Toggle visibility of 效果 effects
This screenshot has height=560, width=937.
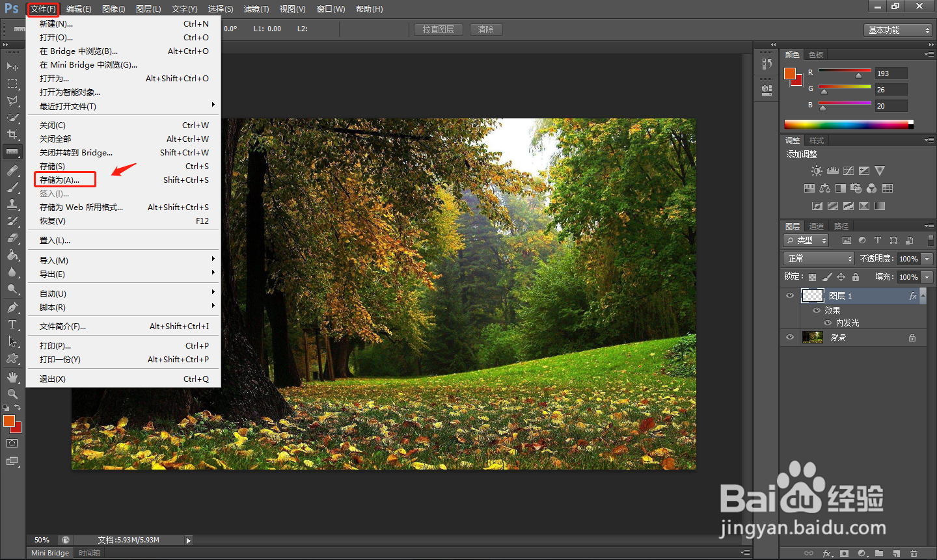click(x=817, y=310)
